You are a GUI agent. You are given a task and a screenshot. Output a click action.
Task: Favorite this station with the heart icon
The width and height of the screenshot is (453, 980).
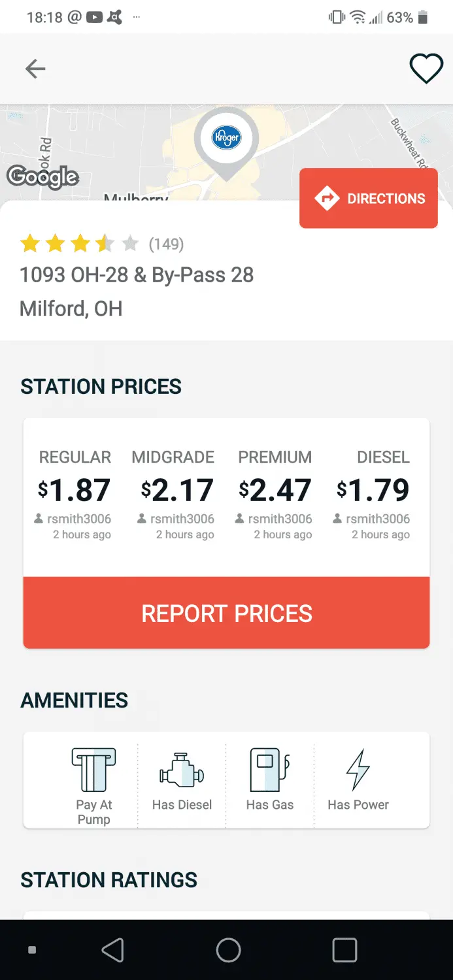click(x=426, y=69)
